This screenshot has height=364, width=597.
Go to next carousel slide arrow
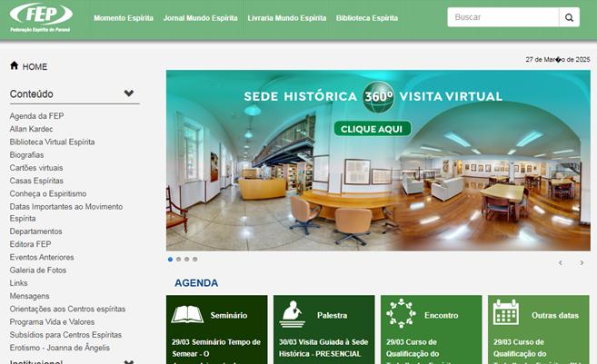[582, 263]
